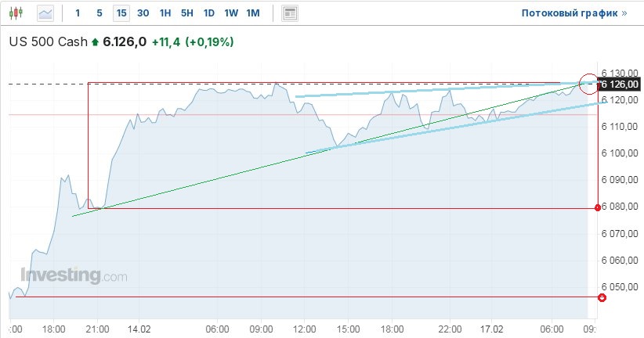This screenshot has width=644, height=338.
Task: Click the Investing.com watermark logo
Action: click(x=74, y=275)
